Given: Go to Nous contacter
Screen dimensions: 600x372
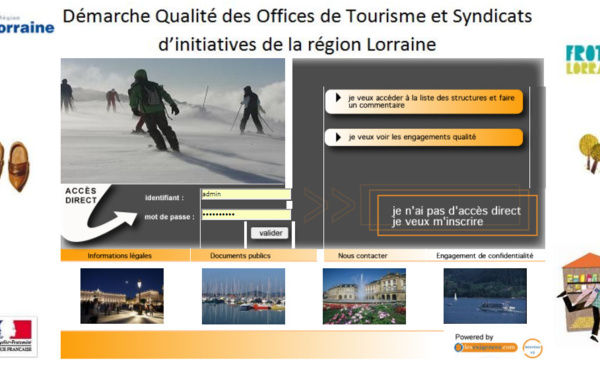Looking at the screenshot, I should 362,255.
